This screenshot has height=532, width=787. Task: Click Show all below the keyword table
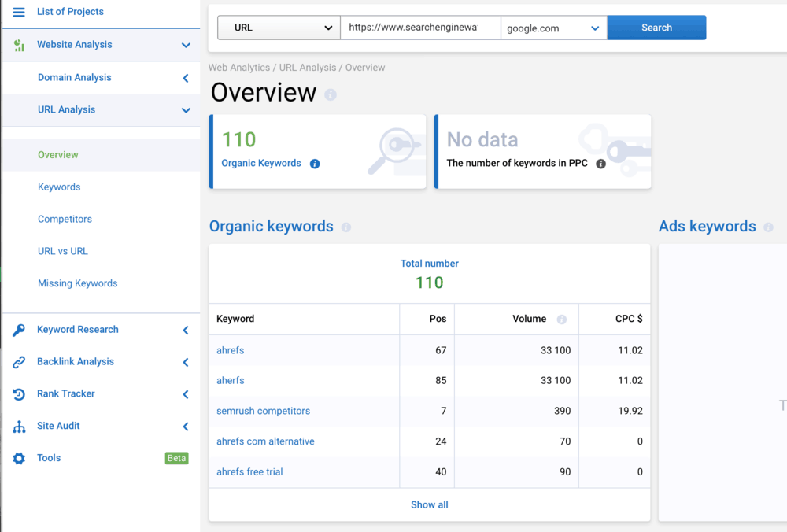429,504
